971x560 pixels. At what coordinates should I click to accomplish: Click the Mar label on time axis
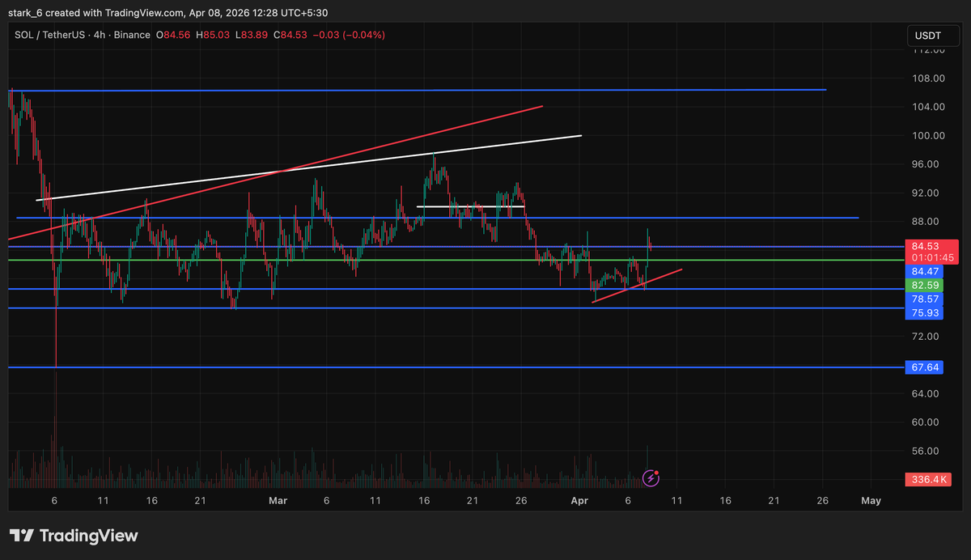tap(278, 501)
